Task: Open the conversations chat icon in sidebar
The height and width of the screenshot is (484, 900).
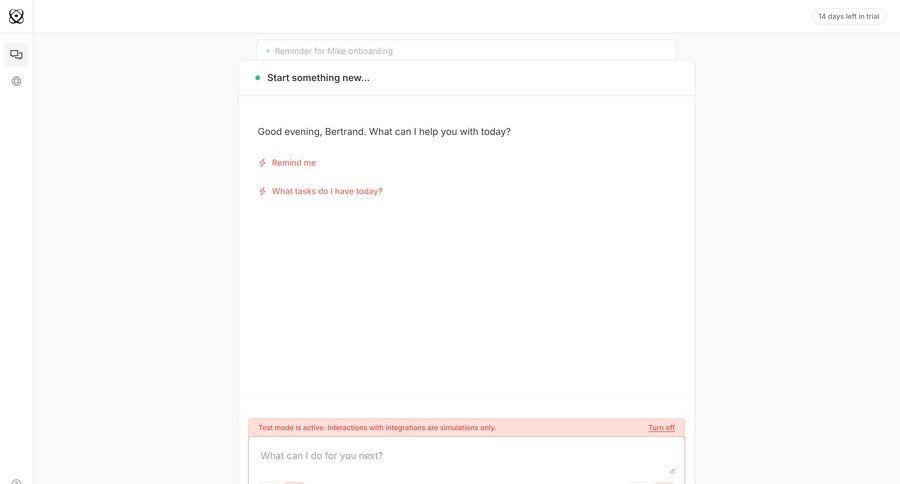Action: click(x=16, y=55)
